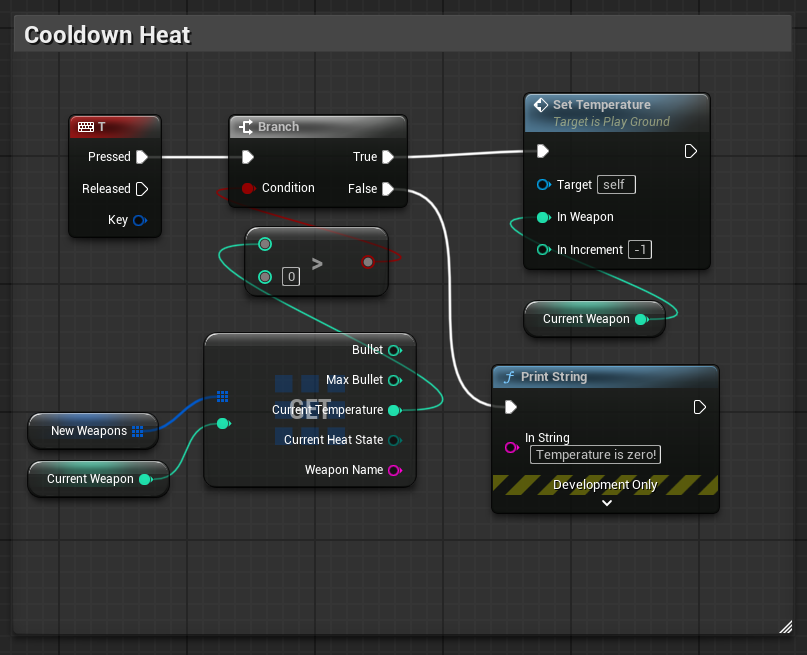
Task: Click Print String input execution pin
Action: [511, 408]
